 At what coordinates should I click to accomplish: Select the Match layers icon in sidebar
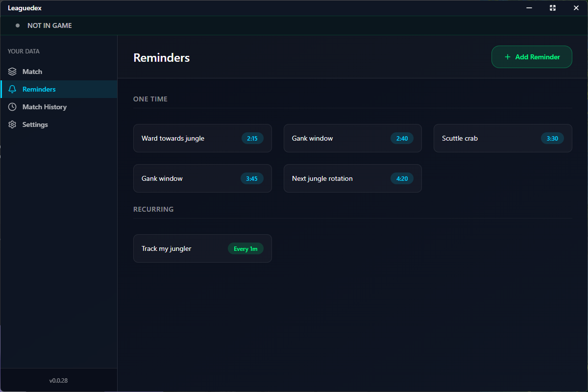(x=12, y=71)
